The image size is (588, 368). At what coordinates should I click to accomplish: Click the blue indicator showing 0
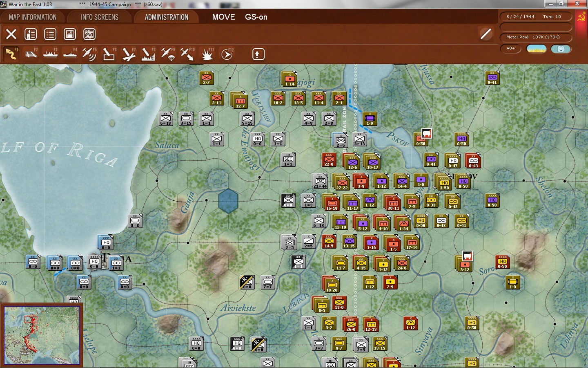click(561, 49)
